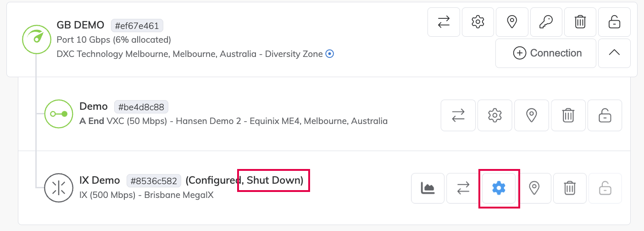Image resolution: width=644 pixels, height=231 pixels.
Task: Click GB DEMO key icon button
Action: tap(546, 22)
